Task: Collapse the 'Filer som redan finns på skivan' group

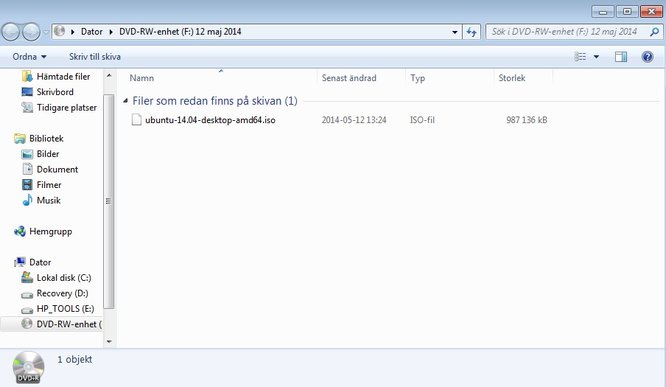Action: pyautogui.click(x=125, y=101)
